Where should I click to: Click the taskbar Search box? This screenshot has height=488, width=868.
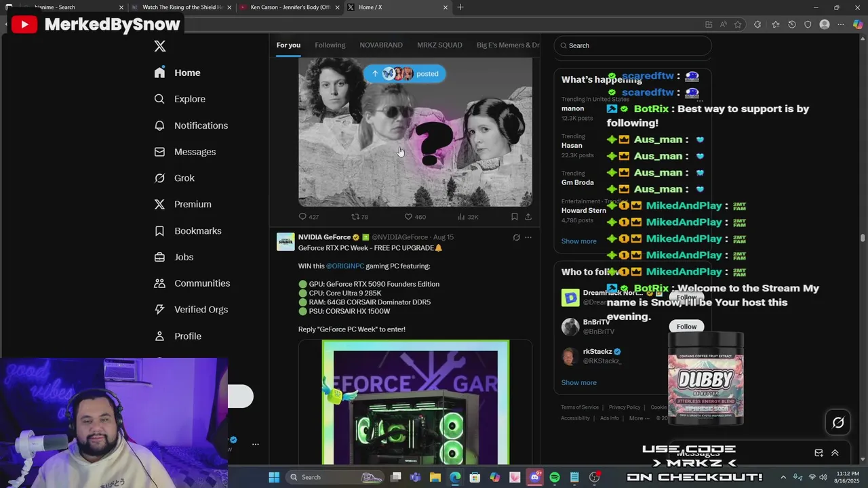(336, 477)
